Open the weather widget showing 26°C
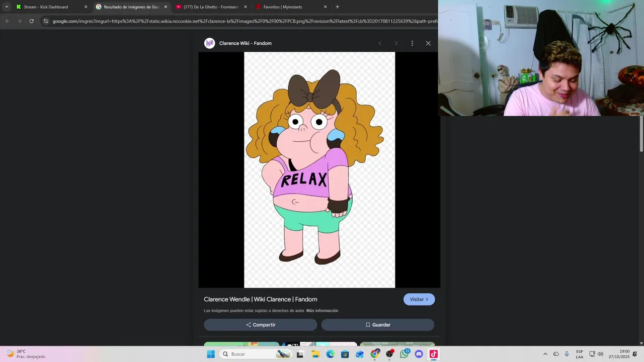The height and width of the screenshot is (362, 644). [x=26, y=354]
